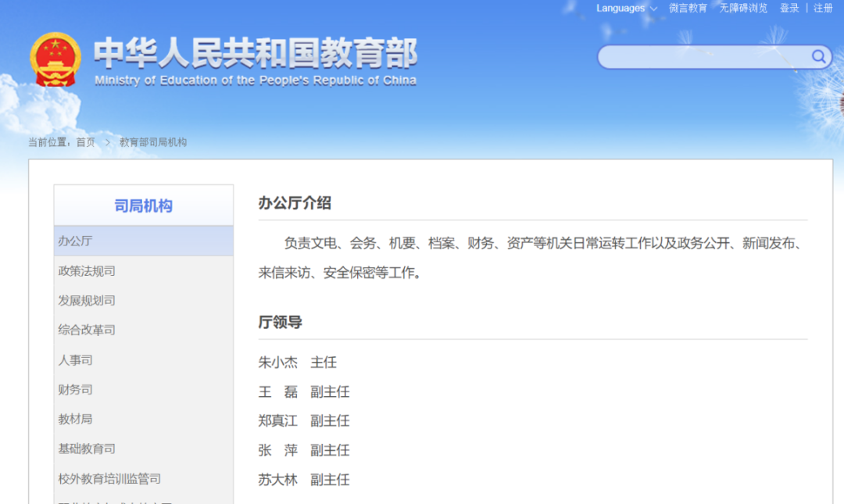Open the Languages dropdown
Screen dimensions: 844x504
coord(627,8)
